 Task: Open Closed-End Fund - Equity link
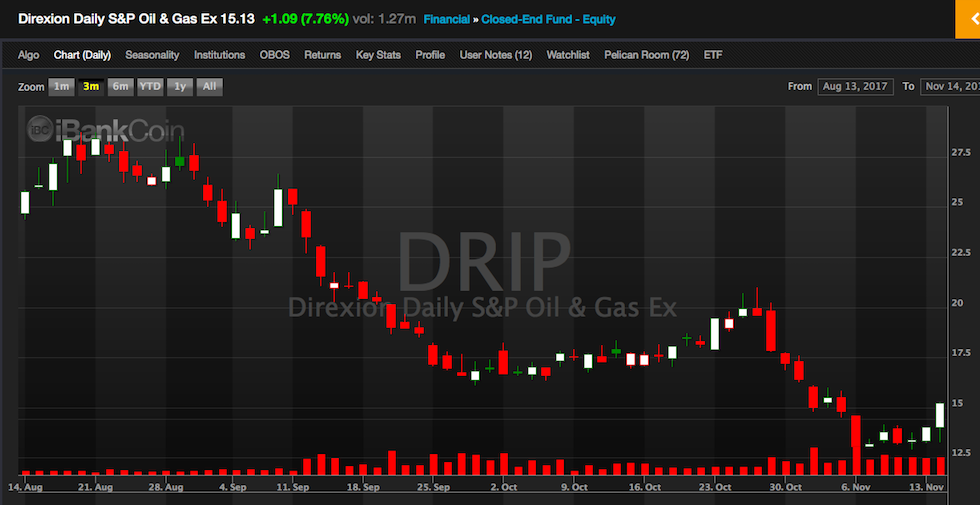coord(548,19)
